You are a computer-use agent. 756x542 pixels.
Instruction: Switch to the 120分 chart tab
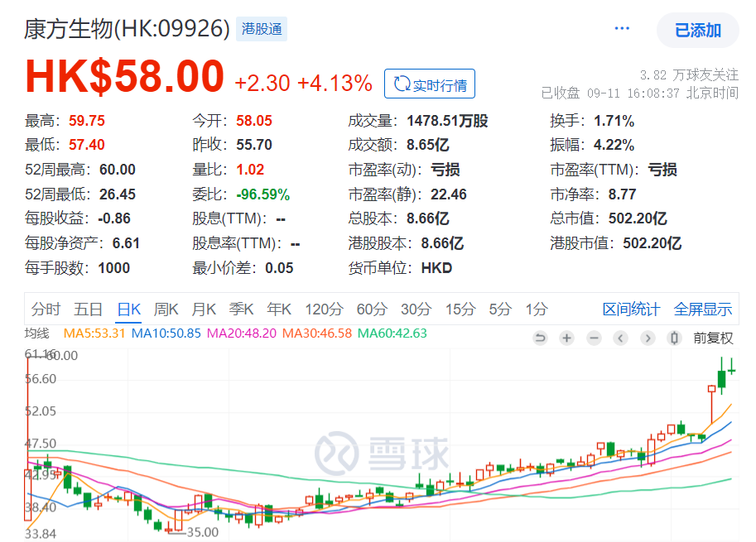pyautogui.click(x=324, y=309)
